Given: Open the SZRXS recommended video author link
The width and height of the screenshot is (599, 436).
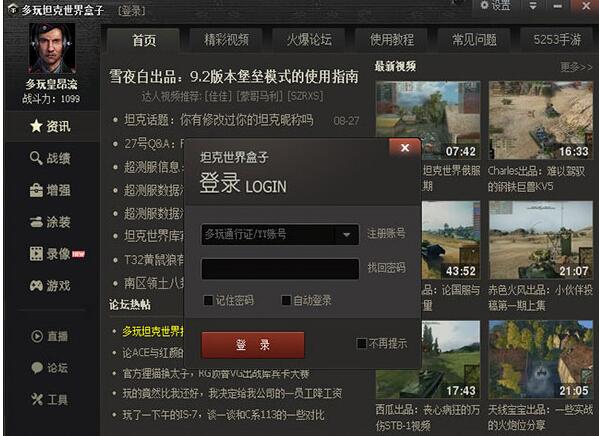Looking at the screenshot, I should coord(305,96).
